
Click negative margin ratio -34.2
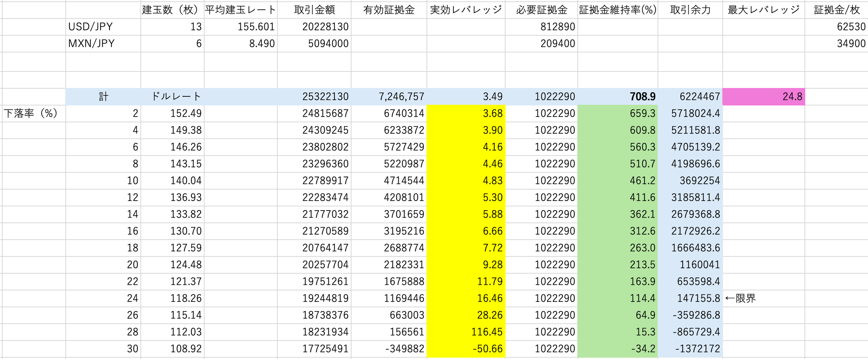(618, 349)
